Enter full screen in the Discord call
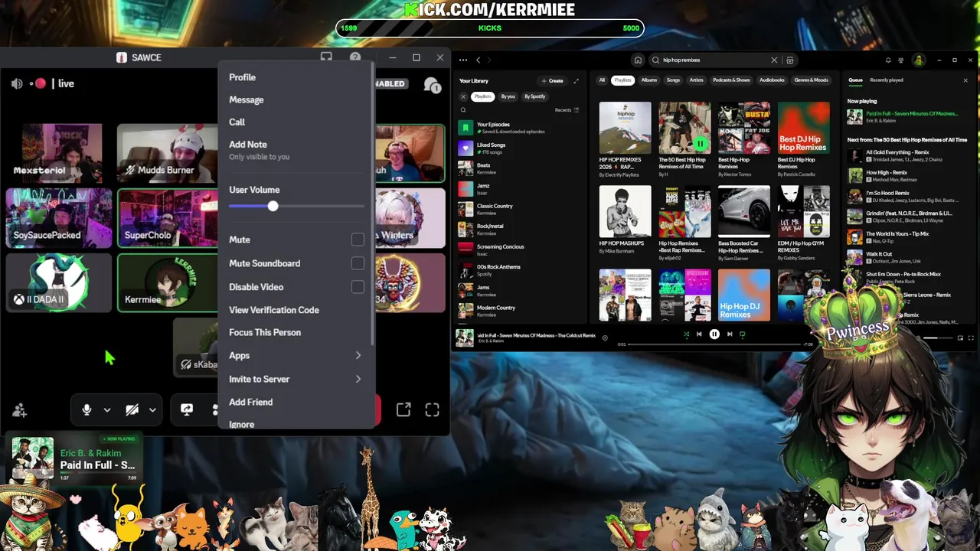980x551 pixels. point(433,410)
